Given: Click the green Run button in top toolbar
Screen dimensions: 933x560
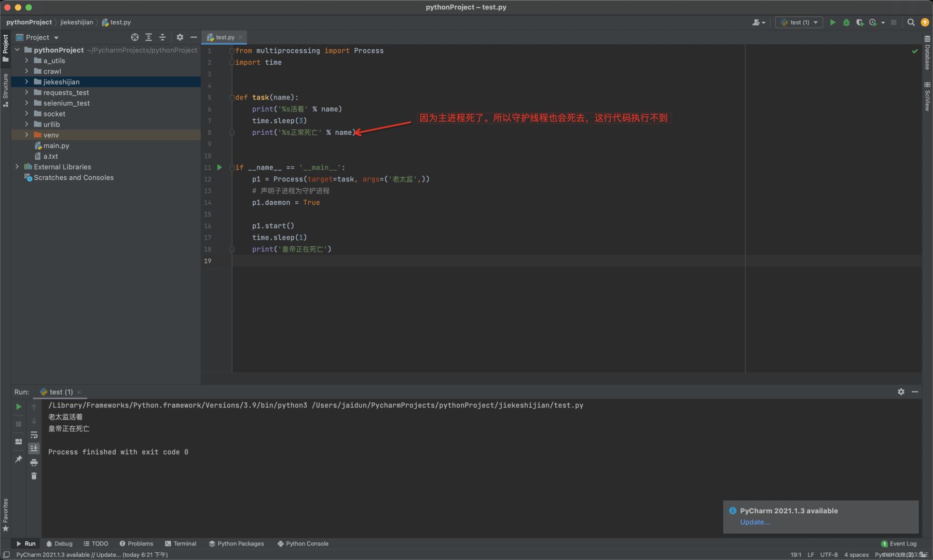Looking at the screenshot, I should point(832,22).
